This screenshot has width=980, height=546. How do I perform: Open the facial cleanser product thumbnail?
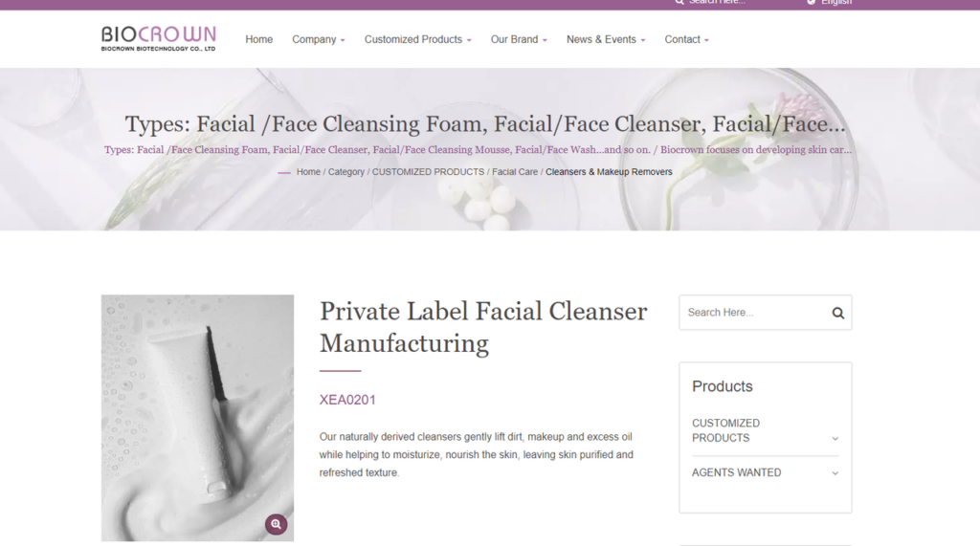coord(197,418)
